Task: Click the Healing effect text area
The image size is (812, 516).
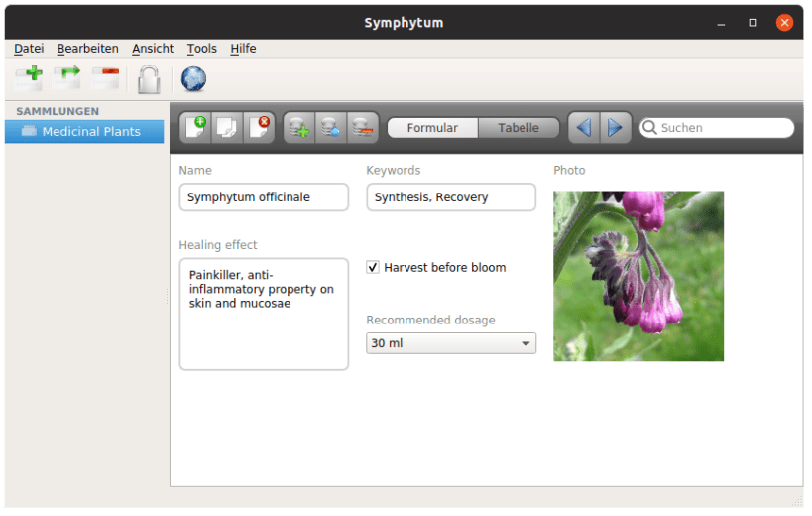Action: [x=264, y=315]
